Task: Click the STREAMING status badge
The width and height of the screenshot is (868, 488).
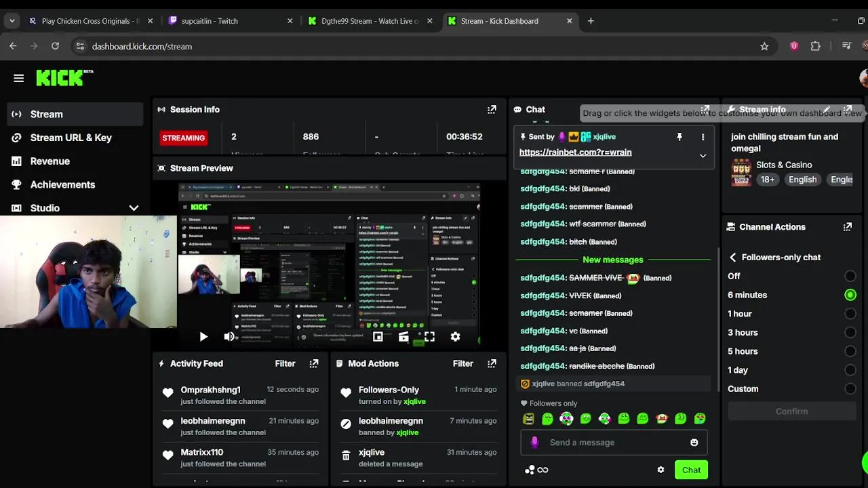Action: point(183,138)
